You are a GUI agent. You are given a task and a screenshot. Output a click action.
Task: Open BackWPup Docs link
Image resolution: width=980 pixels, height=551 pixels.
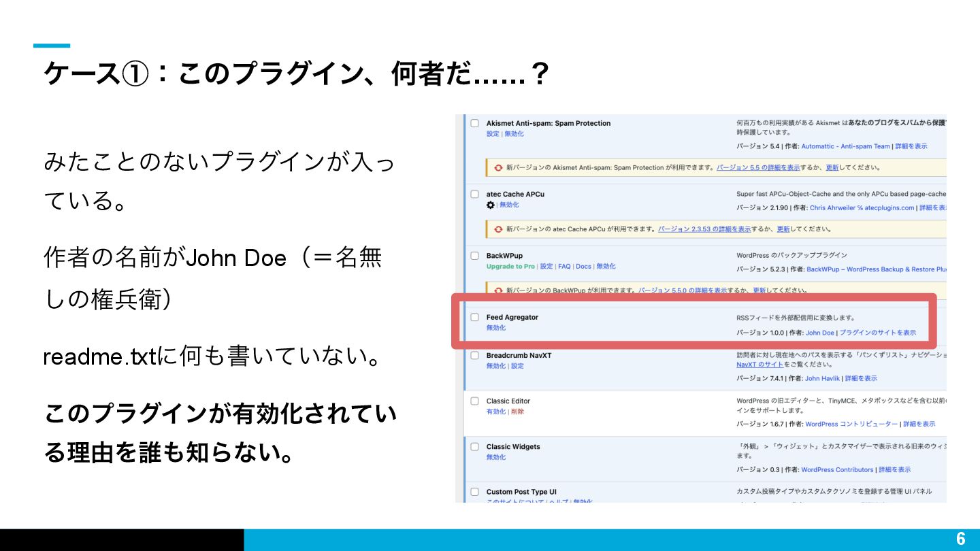(x=583, y=267)
